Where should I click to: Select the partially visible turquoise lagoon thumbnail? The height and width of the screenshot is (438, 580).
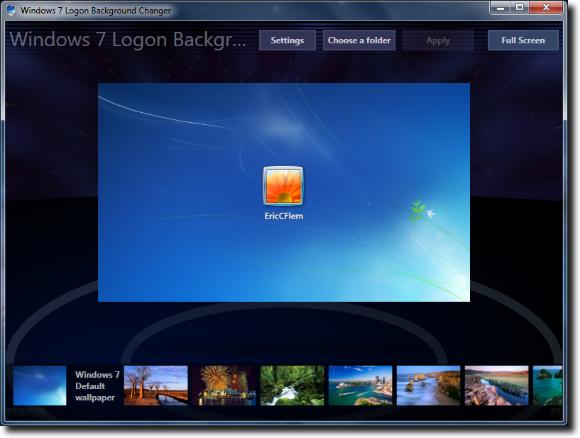click(x=547, y=385)
